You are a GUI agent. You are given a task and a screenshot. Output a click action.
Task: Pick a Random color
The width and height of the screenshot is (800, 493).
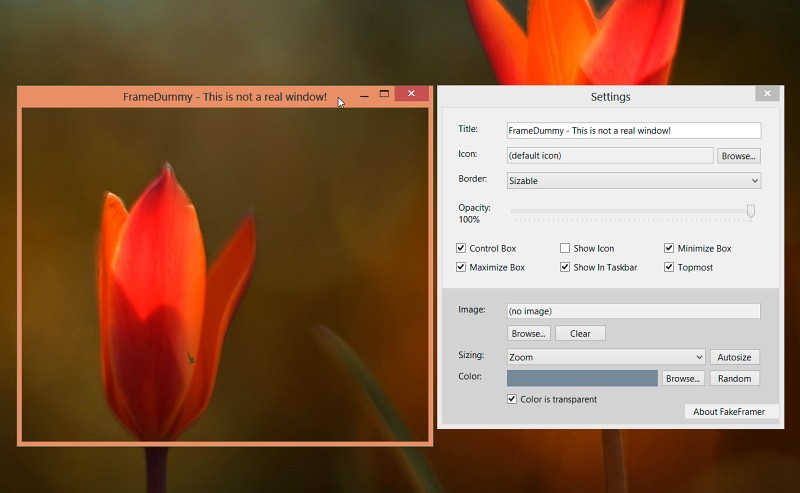[x=734, y=378]
